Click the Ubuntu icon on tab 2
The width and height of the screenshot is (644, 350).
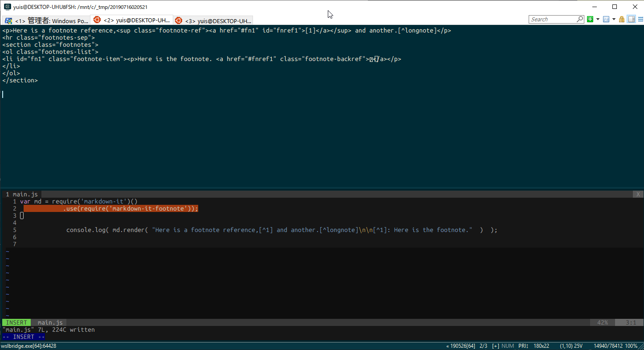(97, 20)
